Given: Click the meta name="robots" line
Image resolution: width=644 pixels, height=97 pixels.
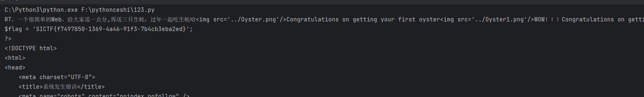Looking at the screenshot, I should (104, 95).
